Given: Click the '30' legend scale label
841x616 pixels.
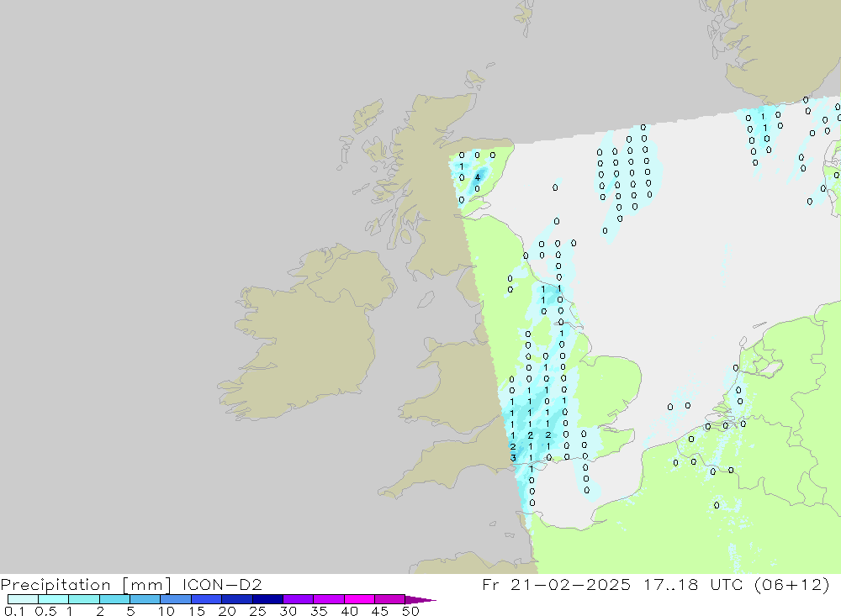Looking at the screenshot, I should pos(288,611).
